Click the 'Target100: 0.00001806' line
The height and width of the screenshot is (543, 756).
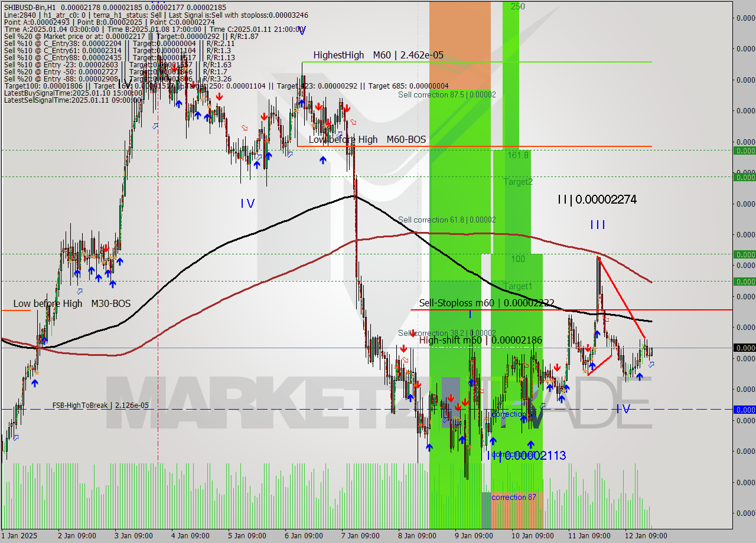pos(226,86)
